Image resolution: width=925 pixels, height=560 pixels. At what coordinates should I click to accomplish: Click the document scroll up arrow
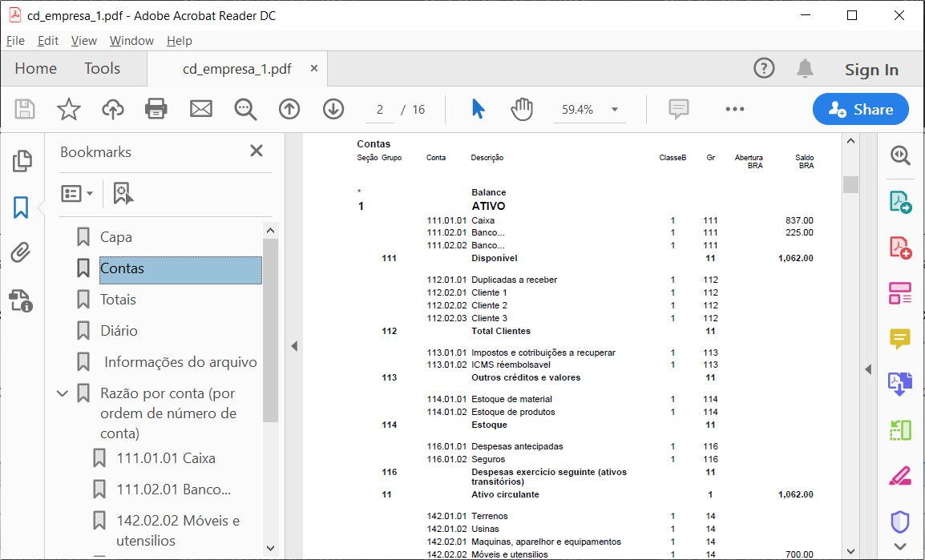[850, 141]
